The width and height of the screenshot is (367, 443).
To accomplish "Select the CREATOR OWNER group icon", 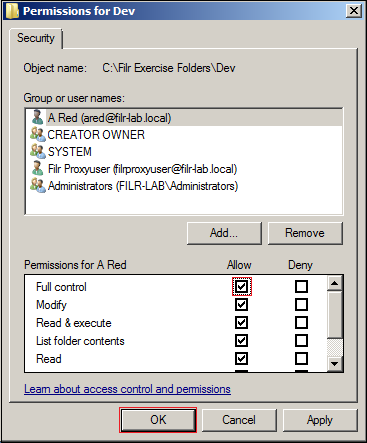I will coord(38,134).
